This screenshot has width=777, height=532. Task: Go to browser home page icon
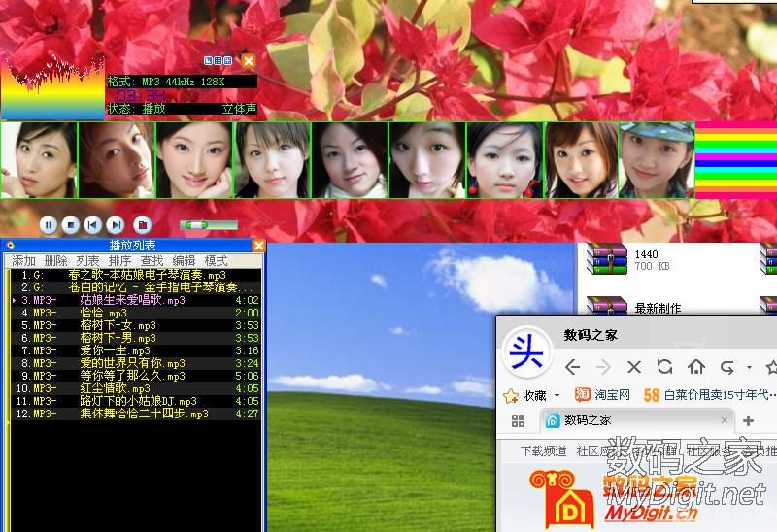click(696, 367)
